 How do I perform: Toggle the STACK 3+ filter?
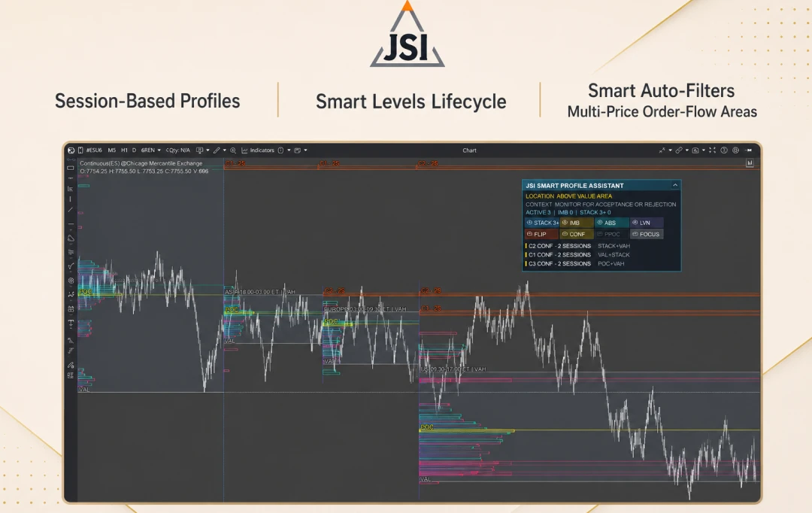pos(541,223)
